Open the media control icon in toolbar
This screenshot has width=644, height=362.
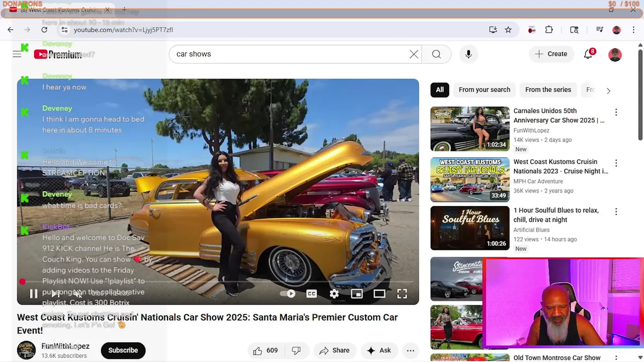[599, 30]
